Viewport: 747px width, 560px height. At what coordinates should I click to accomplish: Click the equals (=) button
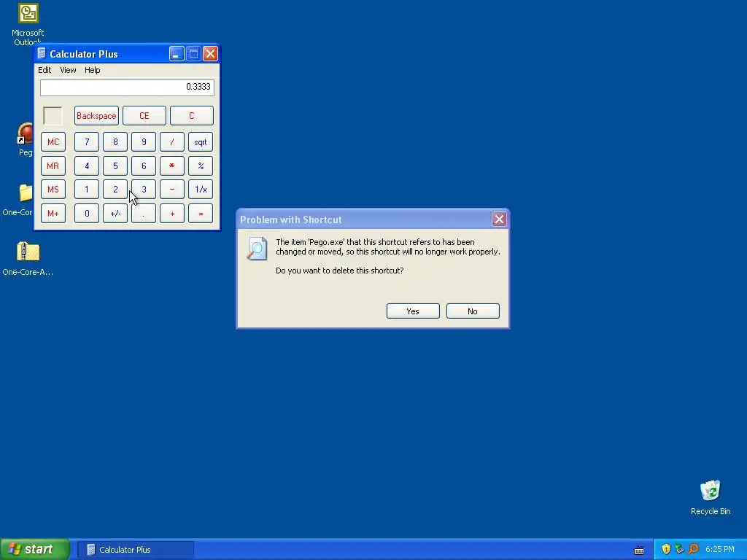pos(201,214)
